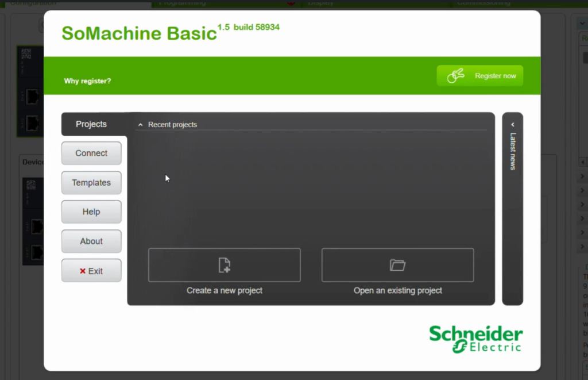Switch to the Templates section
The height and width of the screenshot is (380, 588).
[91, 183]
